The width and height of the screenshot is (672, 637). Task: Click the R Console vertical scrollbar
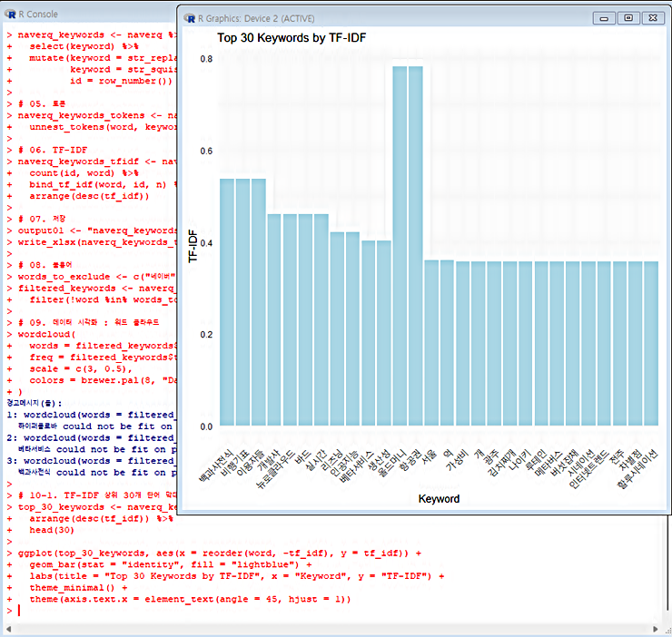(667, 563)
